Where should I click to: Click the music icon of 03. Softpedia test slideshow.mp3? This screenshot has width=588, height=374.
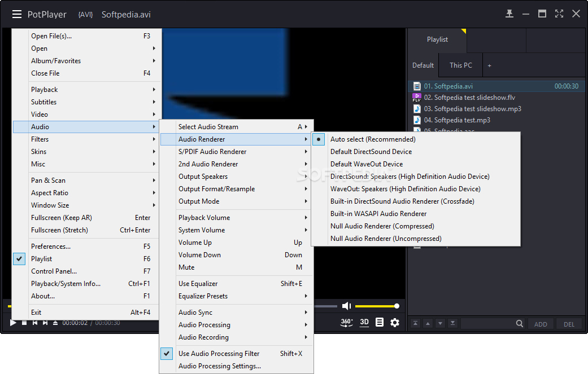(417, 108)
